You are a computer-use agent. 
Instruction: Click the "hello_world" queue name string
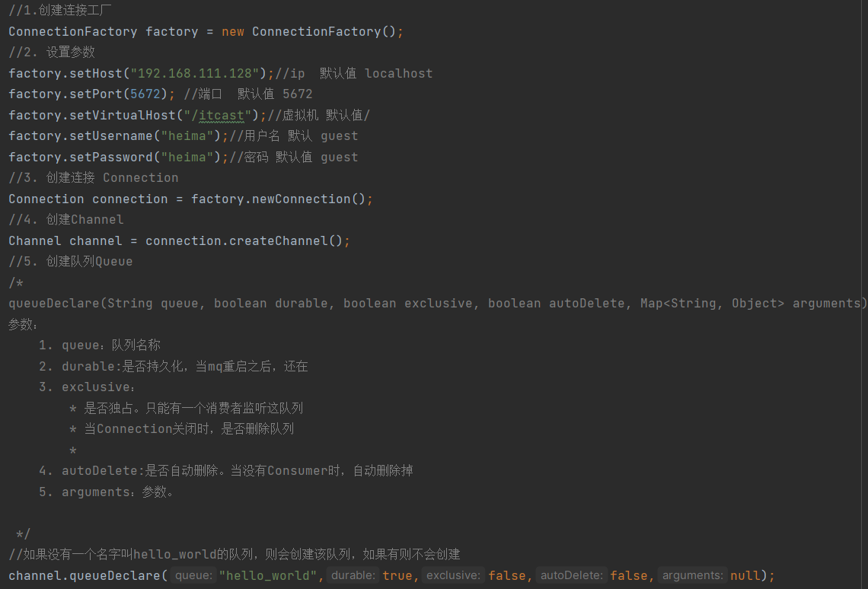click(268, 576)
